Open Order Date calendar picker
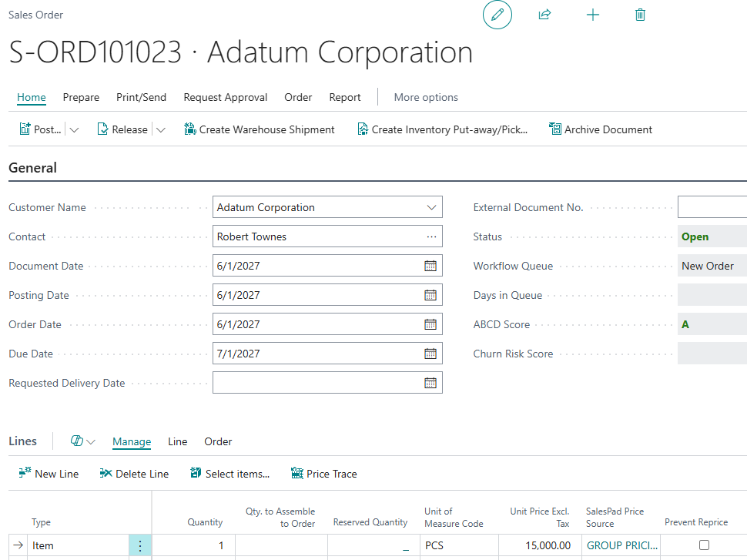The image size is (747, 560). point(430,324)
